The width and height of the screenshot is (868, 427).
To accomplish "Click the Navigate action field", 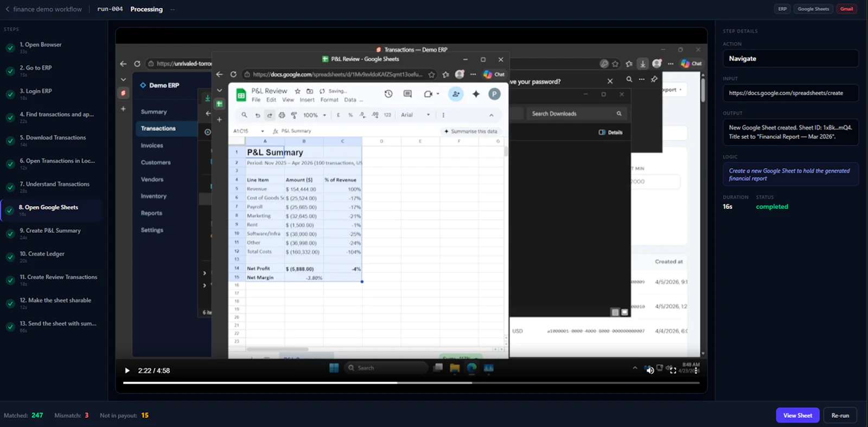I will pos(790,59).
